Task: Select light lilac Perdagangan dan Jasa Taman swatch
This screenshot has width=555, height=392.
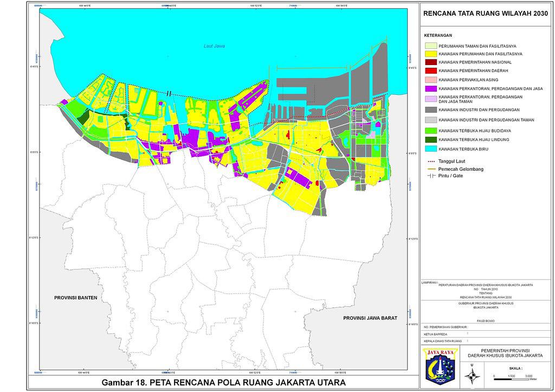Action: point(430,99)
